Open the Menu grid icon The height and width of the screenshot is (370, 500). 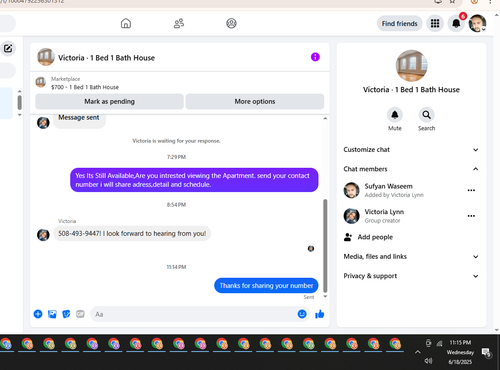[x=435, y=24]
